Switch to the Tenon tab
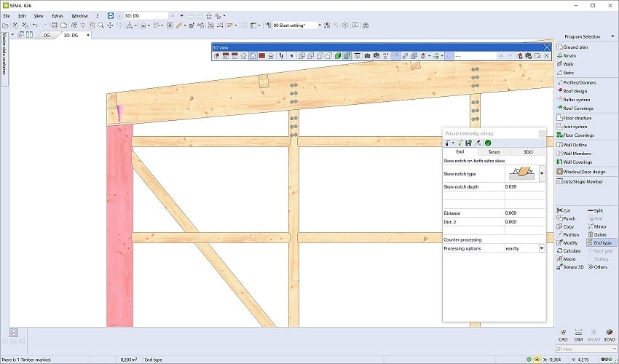619x364 pixels. (494, 151)
